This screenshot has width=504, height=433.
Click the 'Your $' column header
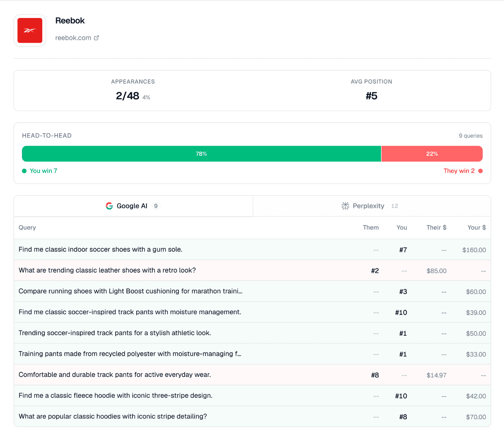pos(477,227)
